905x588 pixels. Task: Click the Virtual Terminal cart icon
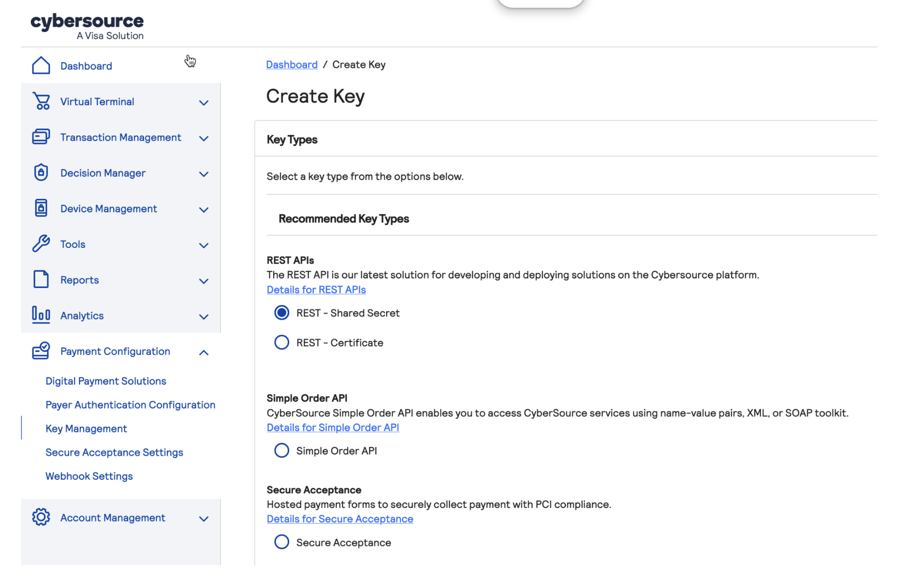coord(41,101)
